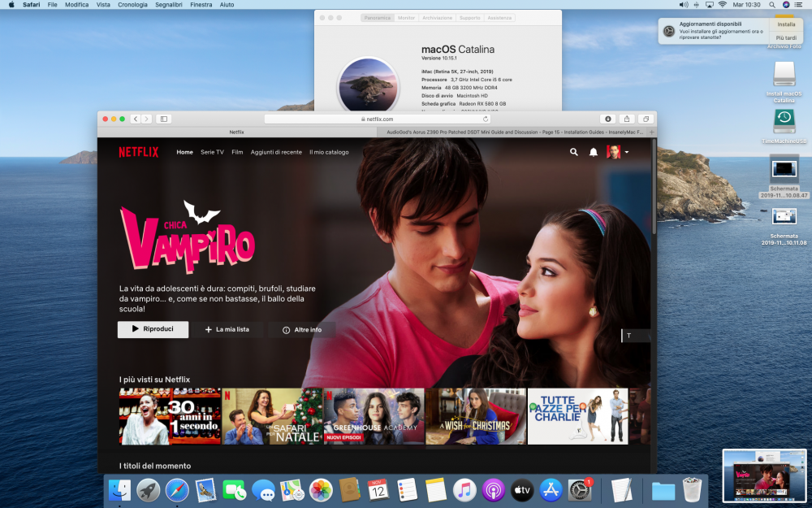Toggle Safari sidebar button

[x=164, y=119]
